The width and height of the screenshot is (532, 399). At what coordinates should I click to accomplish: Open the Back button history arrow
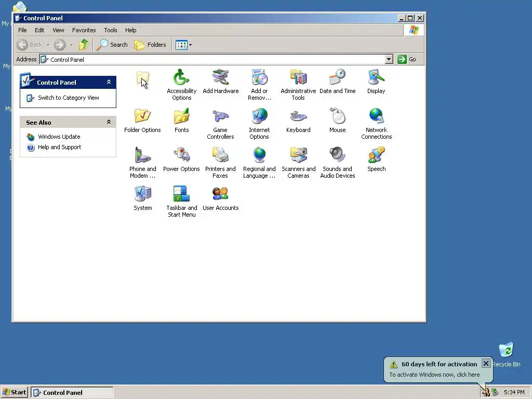[48, 45]
